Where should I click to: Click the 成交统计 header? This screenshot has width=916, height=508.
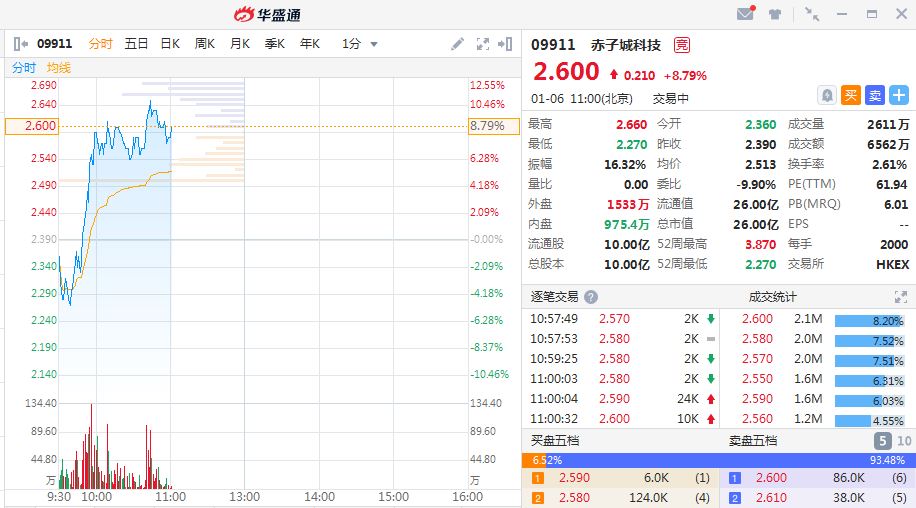772,297
